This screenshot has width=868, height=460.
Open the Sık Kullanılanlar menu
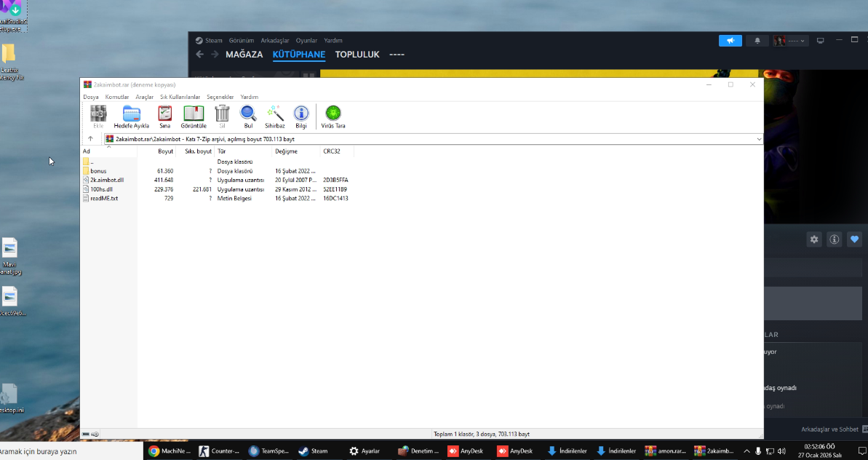180,97
